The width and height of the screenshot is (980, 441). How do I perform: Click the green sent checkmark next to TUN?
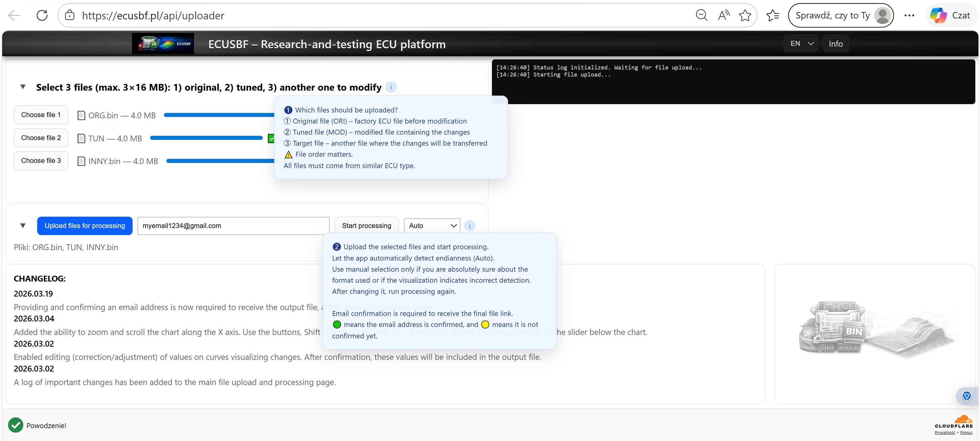point(271,138)
